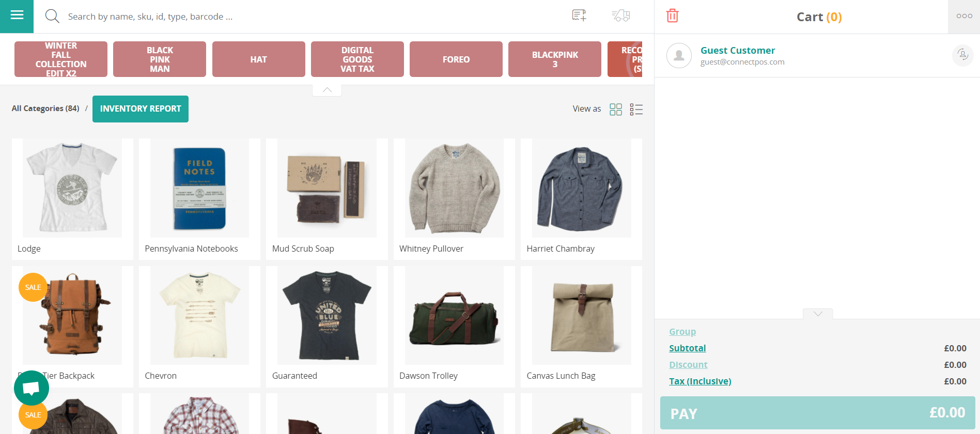Viewport: 980px width, 434px height.
Task: Open the live chat bubble
Action: (32, 388)
